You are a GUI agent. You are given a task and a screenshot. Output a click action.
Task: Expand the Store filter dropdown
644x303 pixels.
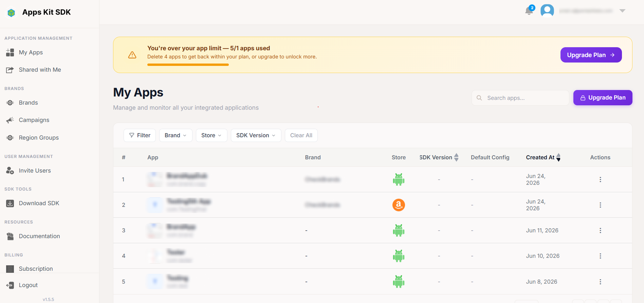tap(211, 135)
